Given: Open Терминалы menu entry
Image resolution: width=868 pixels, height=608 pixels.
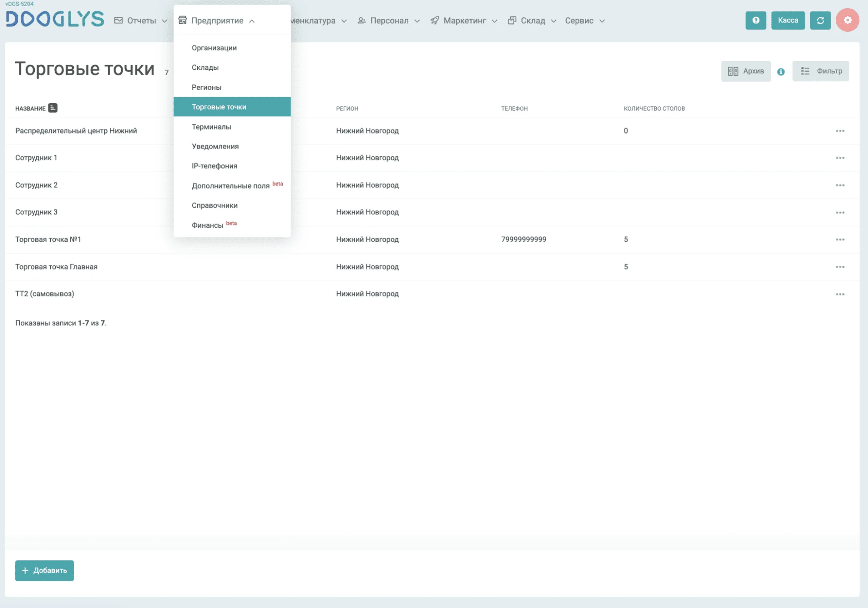Looking at the screenshot, I should click(232, 127).
